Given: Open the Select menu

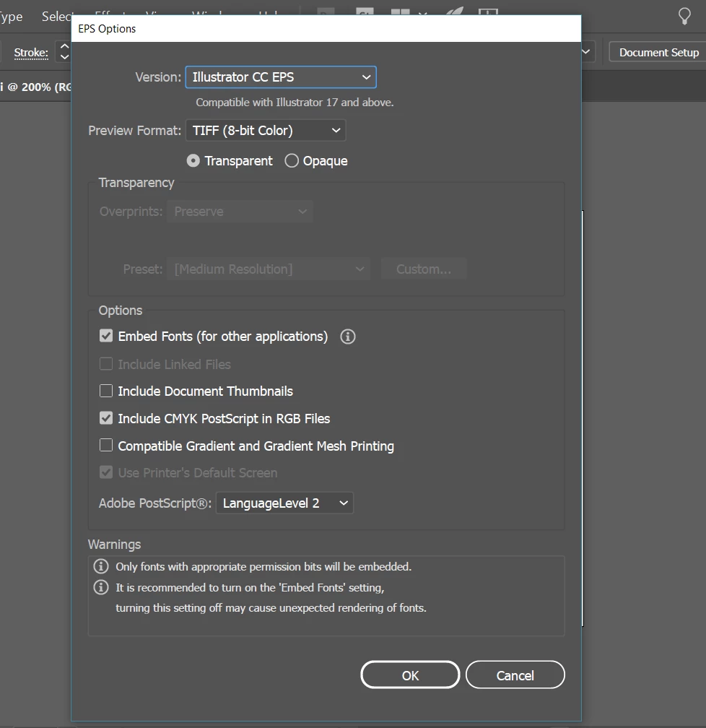Looking at the screenshot, I should click(56, 17).
